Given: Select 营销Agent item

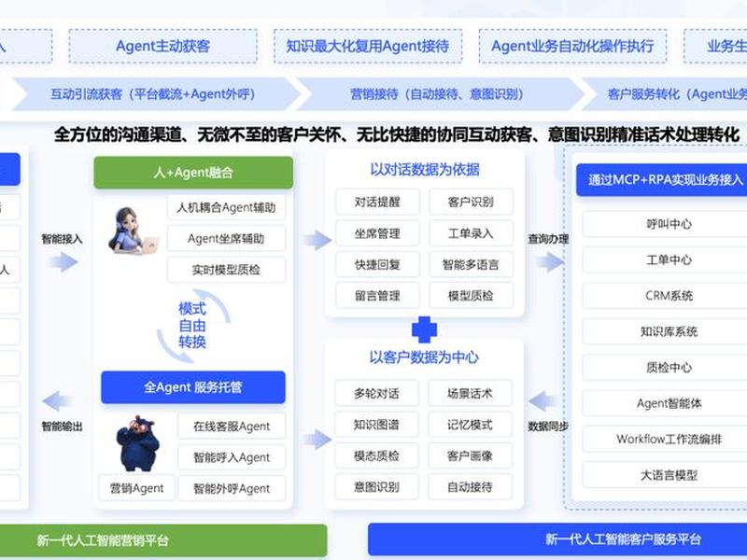Looking at the screenshot, I should (136, 488).
